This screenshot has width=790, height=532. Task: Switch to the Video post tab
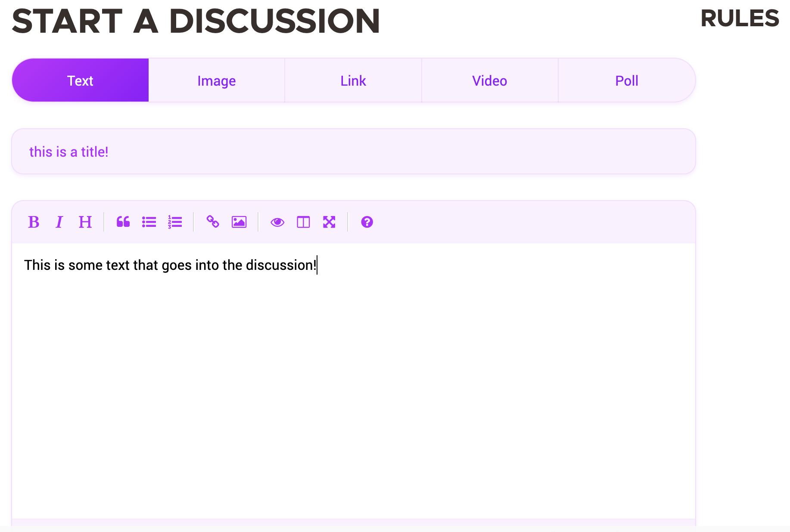tap(490, 80)
